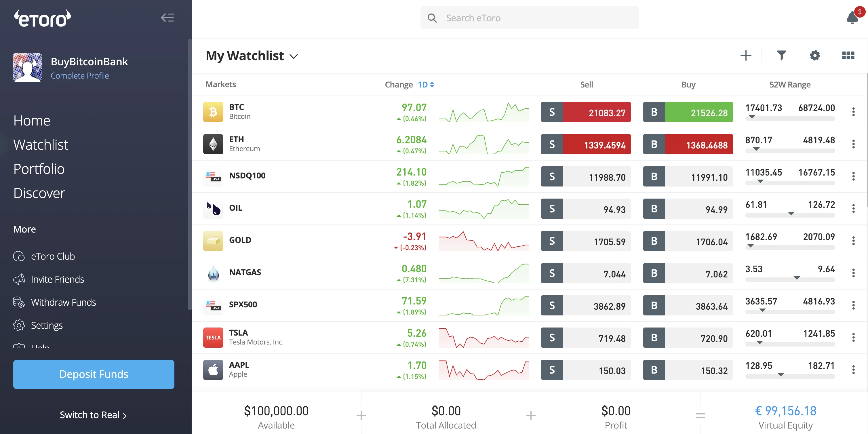Click the BTC 52W range bar

point(790,118)
